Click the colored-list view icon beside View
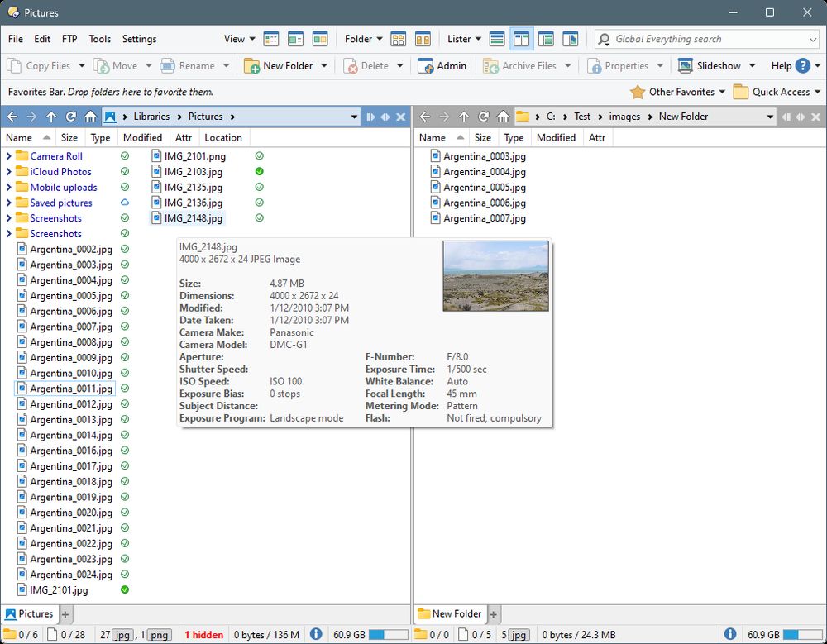The height and width of the screenshot is (644, 827). pyautogui.click(x=271, y=39)
